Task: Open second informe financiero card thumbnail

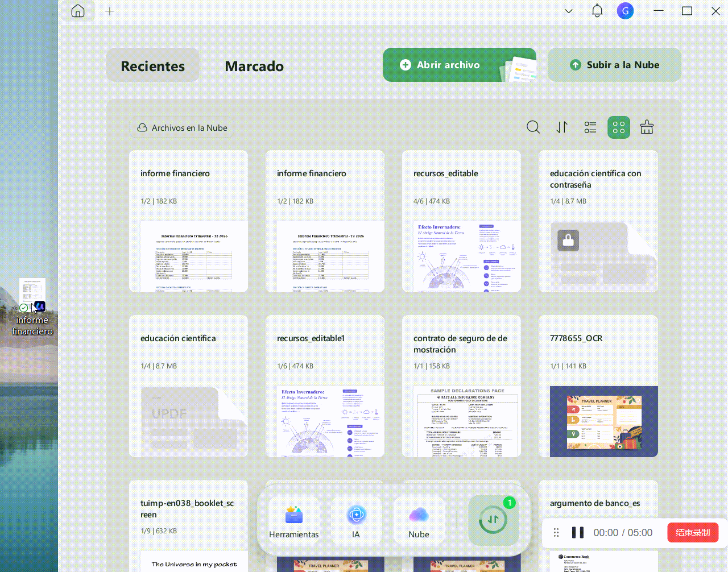Action: click(330, 256)
